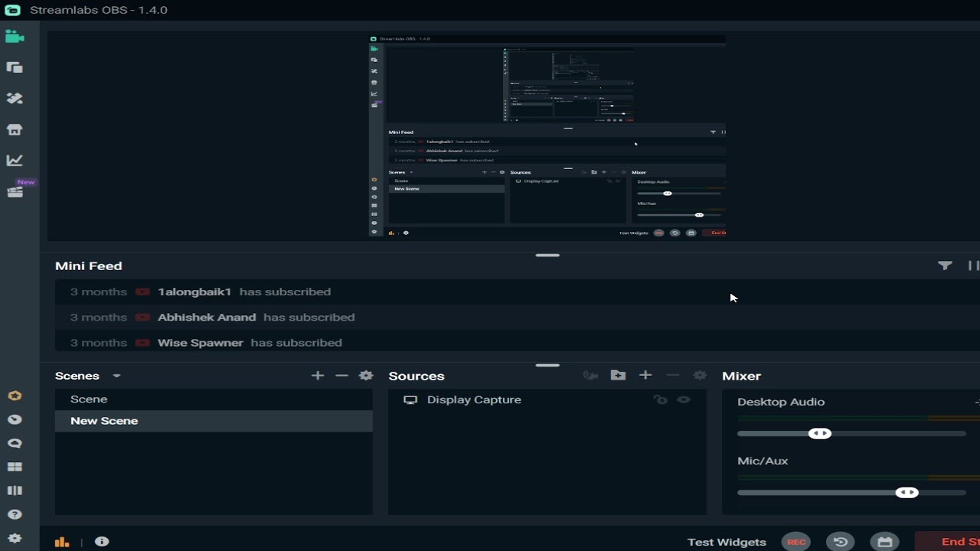Open the tools sidebar icon below Themes

pos(15,99)
